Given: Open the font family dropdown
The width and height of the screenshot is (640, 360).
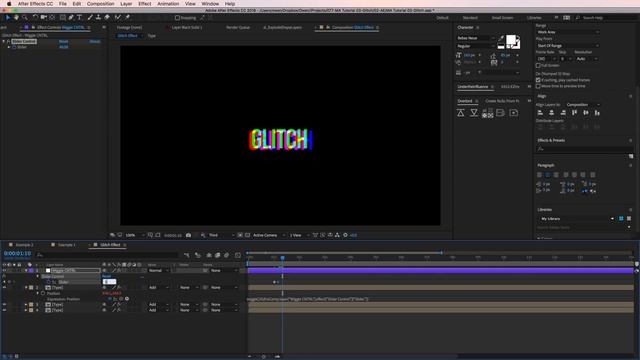Looking at the screenshot, I should (x=476, y=38).
